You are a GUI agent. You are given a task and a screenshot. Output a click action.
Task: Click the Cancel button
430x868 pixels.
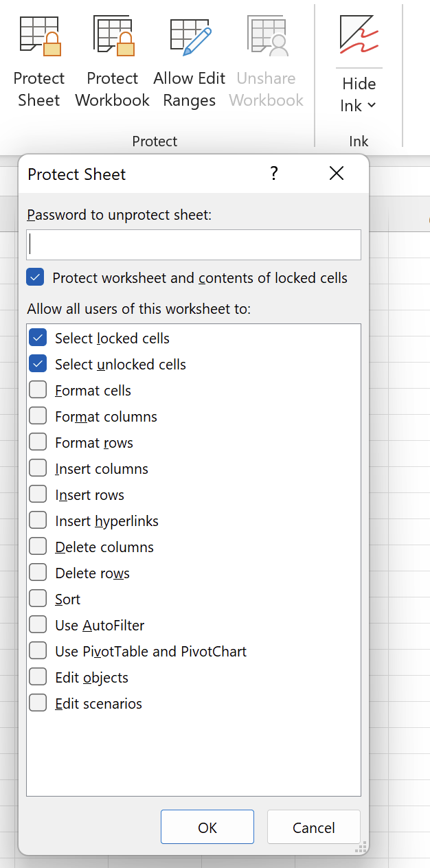point(314,827)
